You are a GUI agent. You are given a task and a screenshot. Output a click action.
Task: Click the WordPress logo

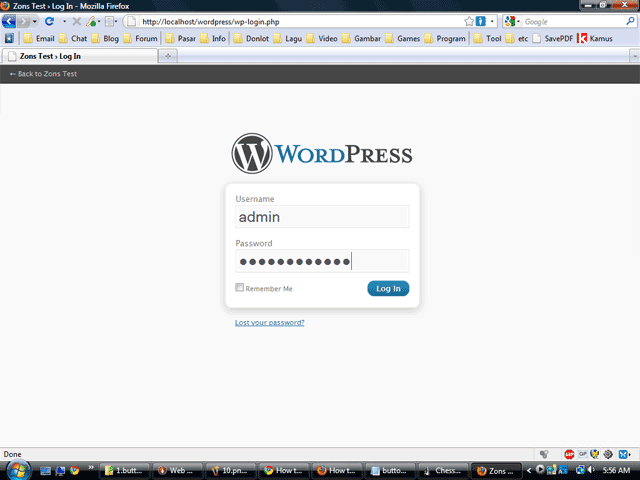point(322,153)
